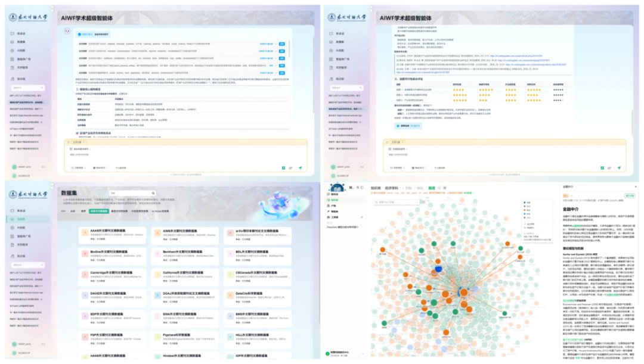The image size is (644, 364).
Task: Click the send arrow in upper-right chat window
Action: click(619, 168)
